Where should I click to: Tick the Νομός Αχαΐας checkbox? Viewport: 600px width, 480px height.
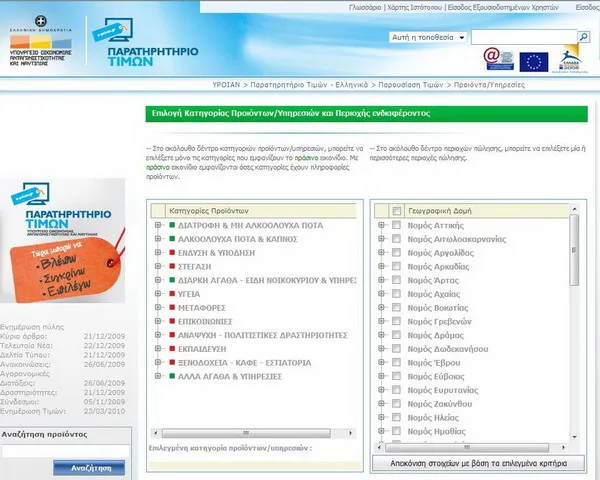pos(397,296)
